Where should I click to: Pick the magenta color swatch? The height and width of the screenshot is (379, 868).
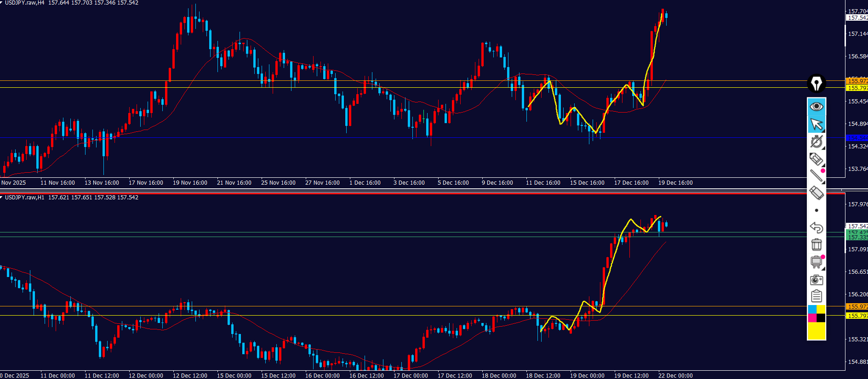[x=812, y=318]
